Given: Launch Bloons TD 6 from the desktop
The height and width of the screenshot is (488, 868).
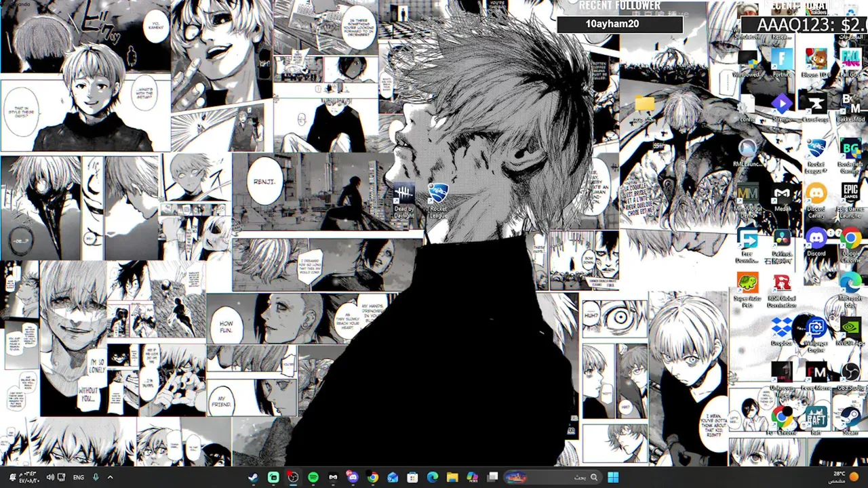Looking at the screenshot, I should point(816,62).
